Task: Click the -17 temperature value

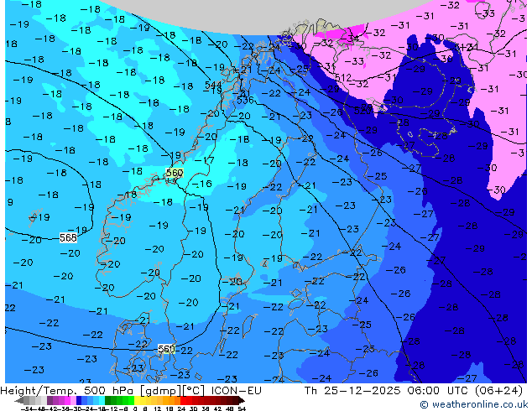Action: 206,160
